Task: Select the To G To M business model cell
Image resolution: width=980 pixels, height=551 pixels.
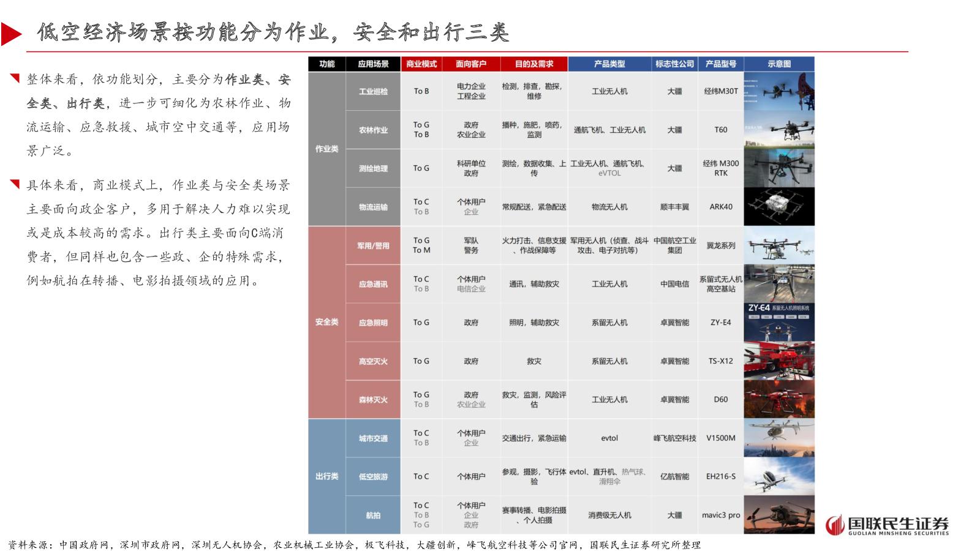Action: [x=421, y=246]
